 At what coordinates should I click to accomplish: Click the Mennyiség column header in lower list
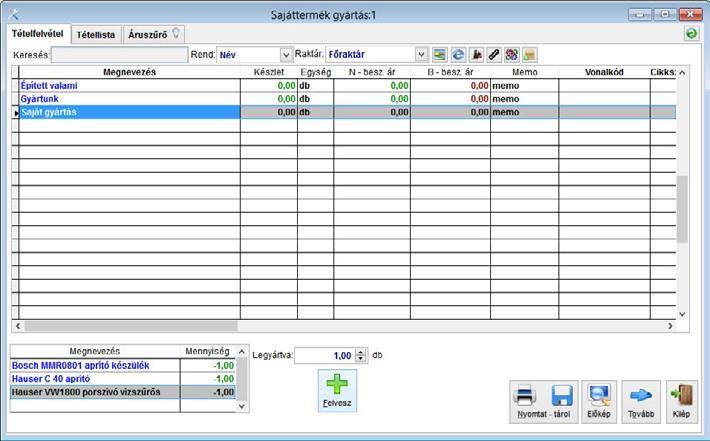tap(208, 351)
